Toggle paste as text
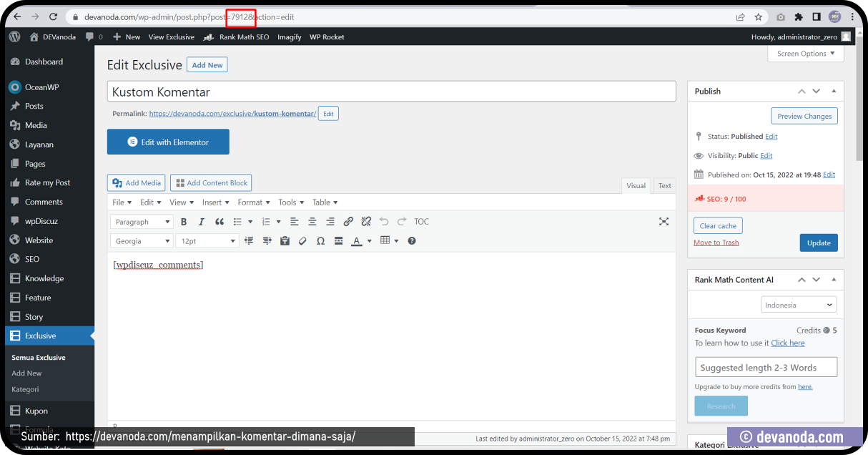 285,241
